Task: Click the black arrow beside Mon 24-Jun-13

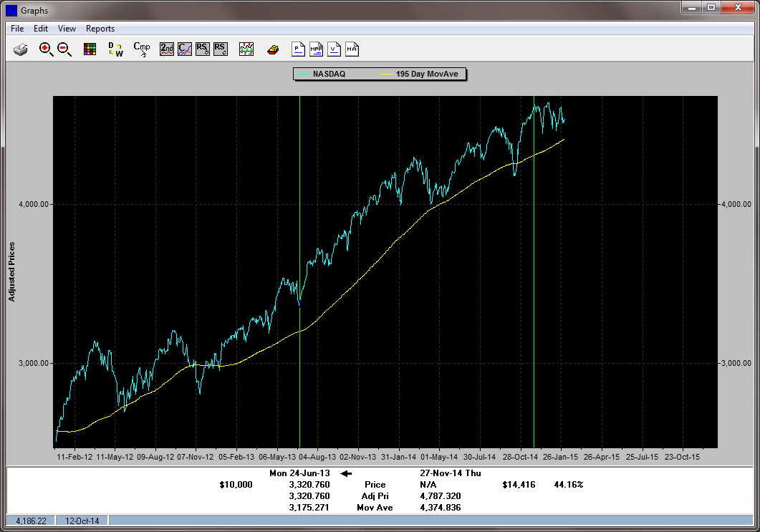Action: coord(346,473)
